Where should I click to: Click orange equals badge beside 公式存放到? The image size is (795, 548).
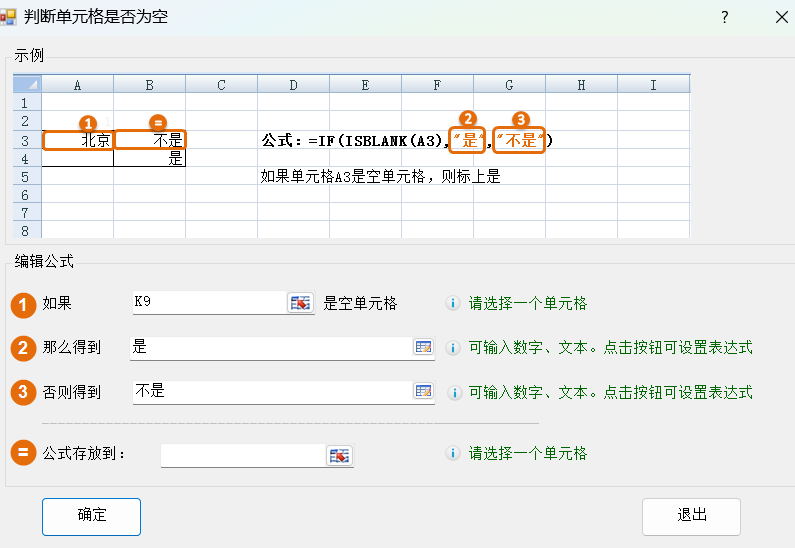point(23,453)
